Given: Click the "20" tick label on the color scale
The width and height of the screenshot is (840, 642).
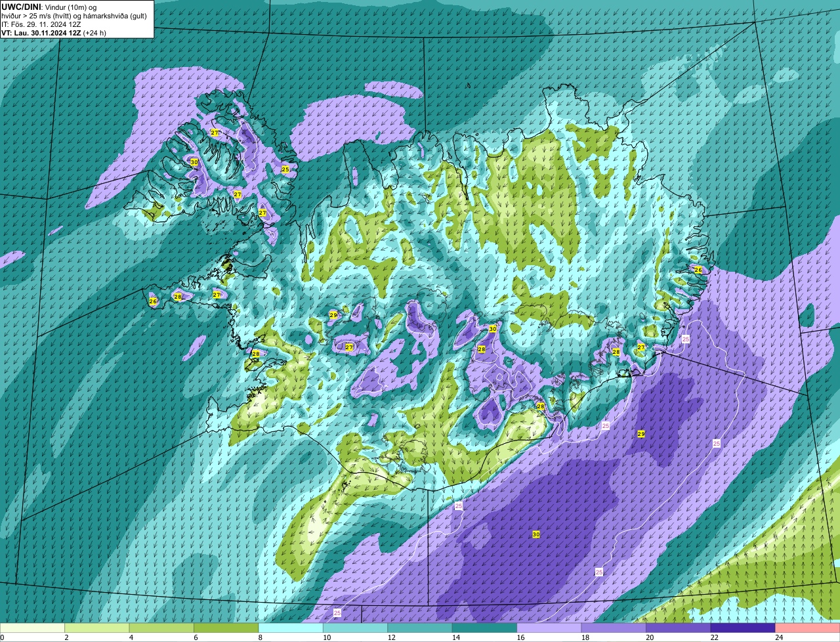Looking at the screenshot, I should [x=649, y=637].
